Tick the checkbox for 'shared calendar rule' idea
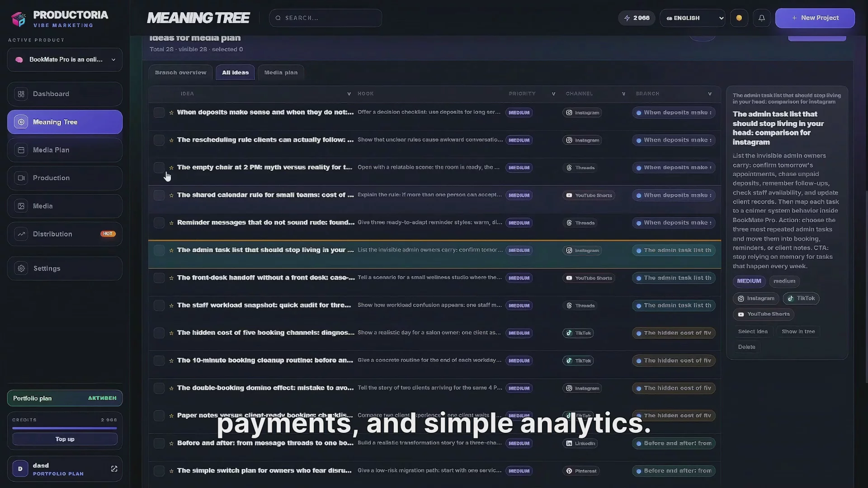Image resolution: width=868 pixels, height=488 pixels. (x=159, y=195)
